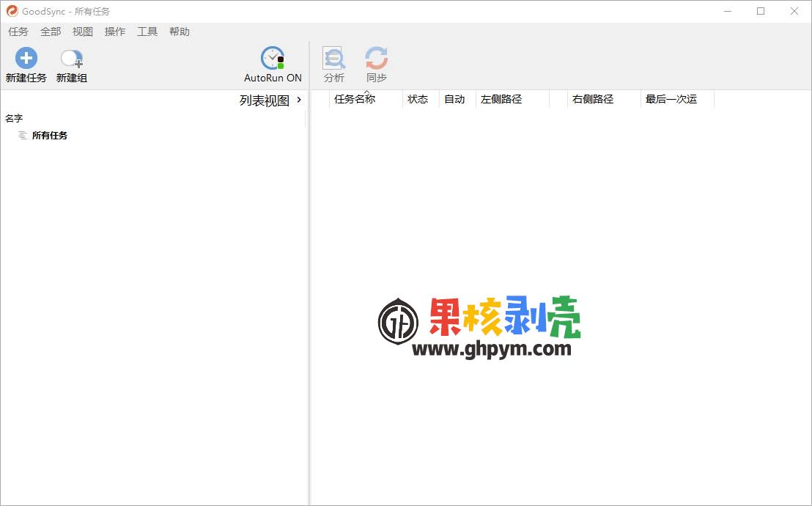Toggle the AutoRun ON clock icon
This screenshot has height=506, width=812.
pos(273,58)
